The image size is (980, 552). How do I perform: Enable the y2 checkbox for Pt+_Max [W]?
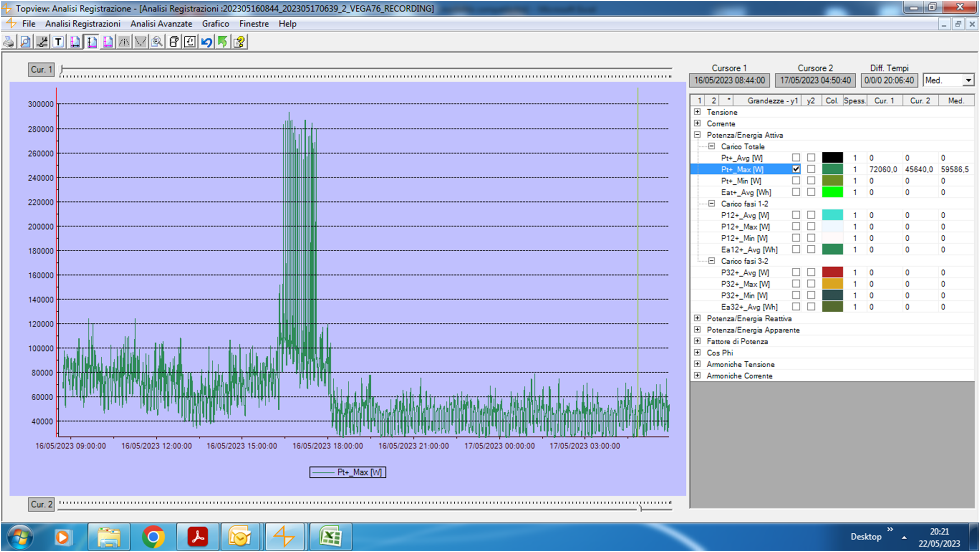pos(811,169)
